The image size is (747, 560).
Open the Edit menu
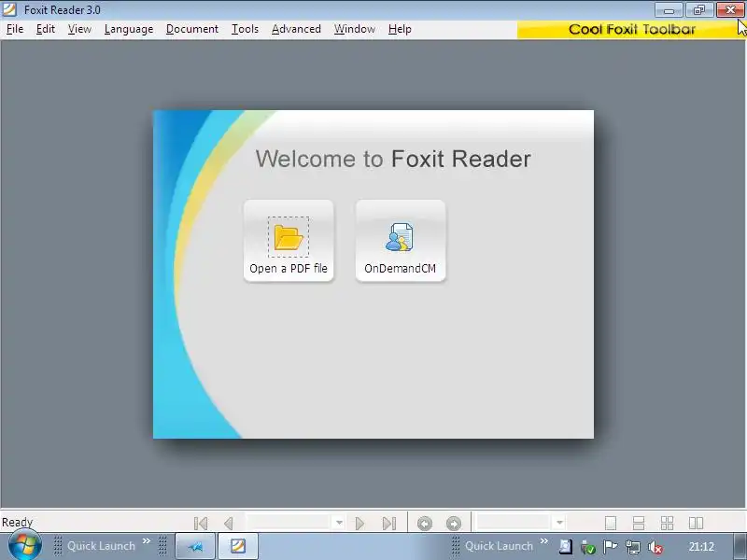(x=46, y=29)
